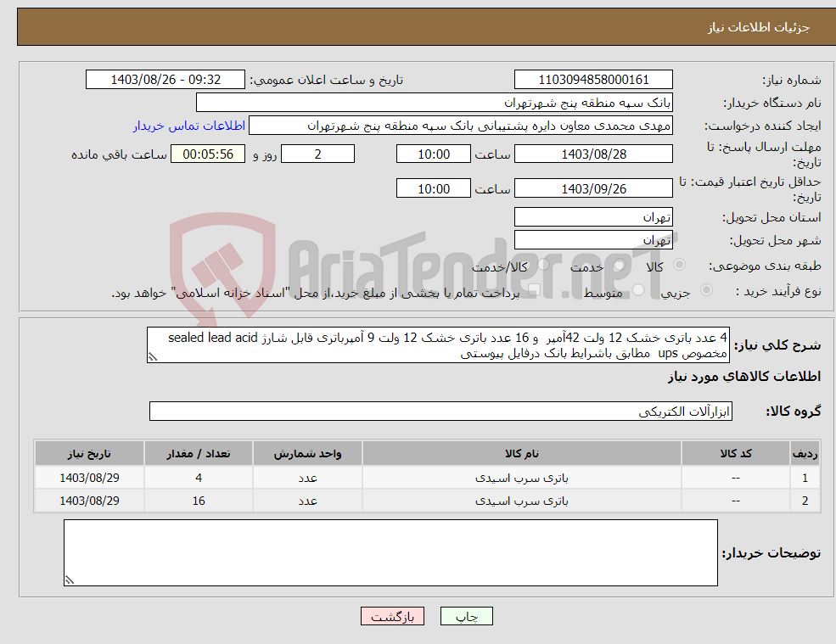Select the کالا radio button
Screen dimensions: 836x644
click(x=679, y=265)
